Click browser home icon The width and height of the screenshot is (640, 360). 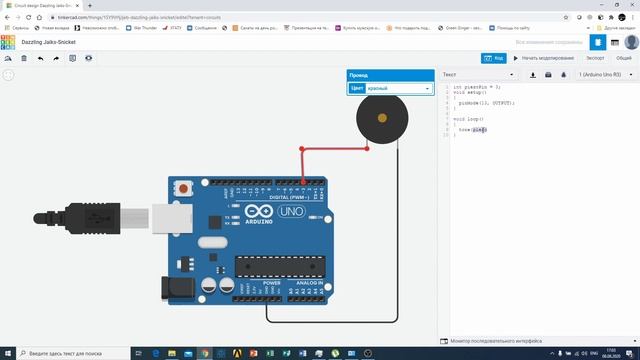39,18
